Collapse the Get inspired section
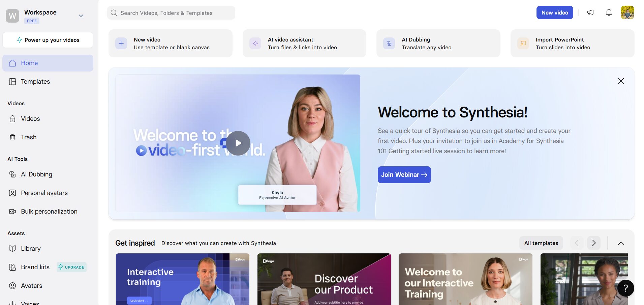This screenshot has height=305, width=644. 621,243
